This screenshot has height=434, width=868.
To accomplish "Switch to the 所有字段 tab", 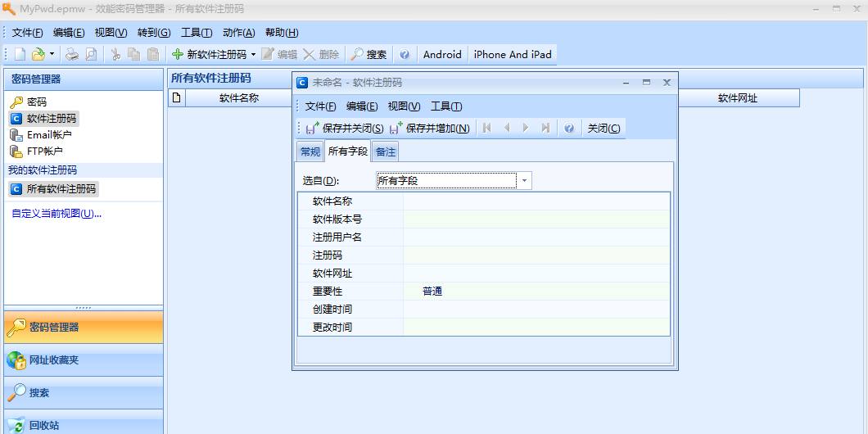I will (x=348, y=151).
